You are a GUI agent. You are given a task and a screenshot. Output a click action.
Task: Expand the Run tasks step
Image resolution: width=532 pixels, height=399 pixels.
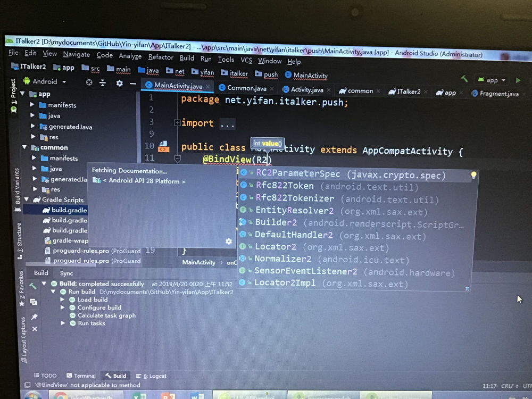(63, 323)
